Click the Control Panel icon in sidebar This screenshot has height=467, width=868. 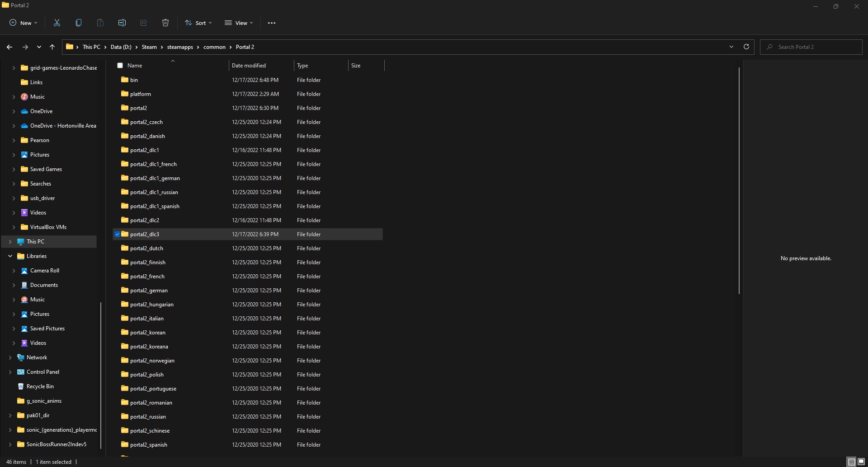point(21,372)
